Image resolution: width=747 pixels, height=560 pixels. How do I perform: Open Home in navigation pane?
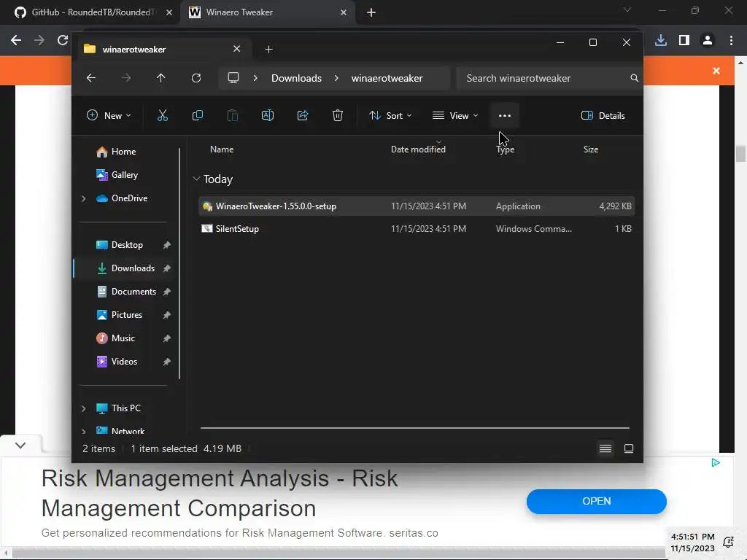124,152
